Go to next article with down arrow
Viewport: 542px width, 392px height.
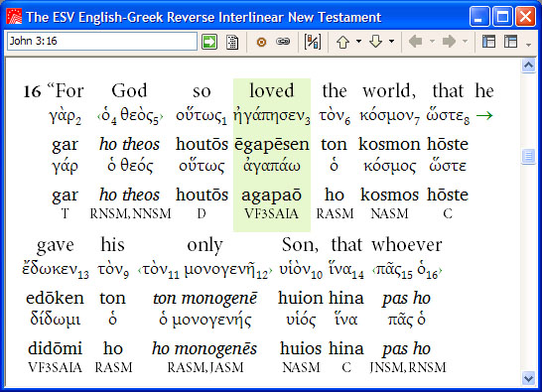click(375, 42)
